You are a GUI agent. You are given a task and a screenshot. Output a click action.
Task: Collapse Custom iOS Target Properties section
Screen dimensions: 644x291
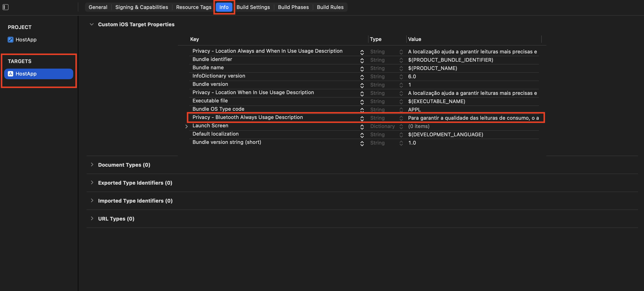[x=92, y=24]
